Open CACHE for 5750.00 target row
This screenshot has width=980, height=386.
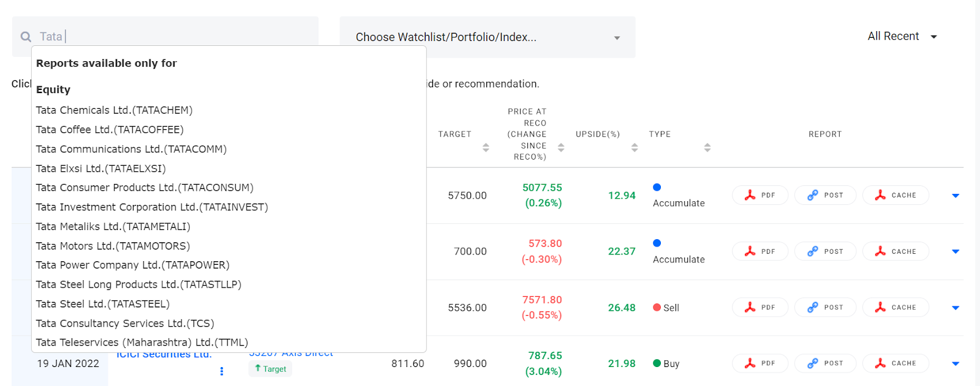(895, 196)
